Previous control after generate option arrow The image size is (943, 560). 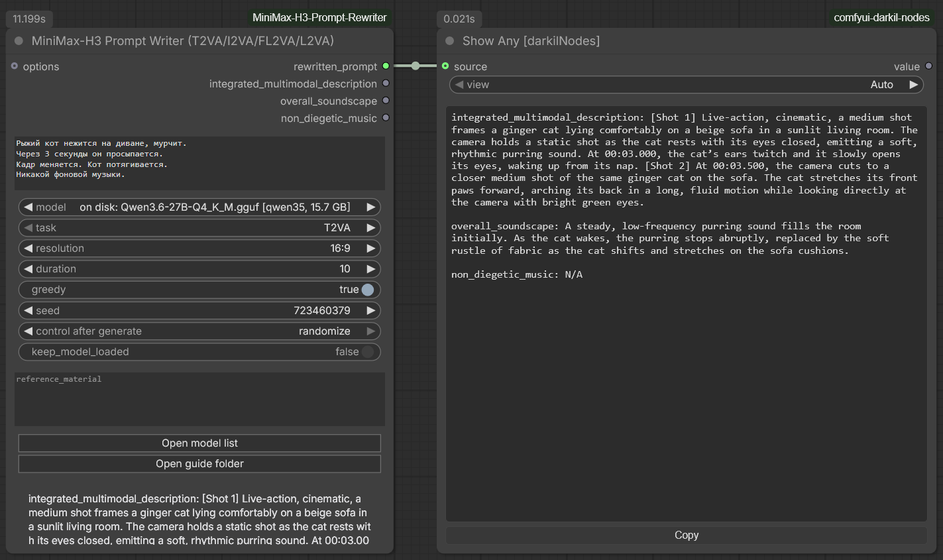tap(28, 331)
